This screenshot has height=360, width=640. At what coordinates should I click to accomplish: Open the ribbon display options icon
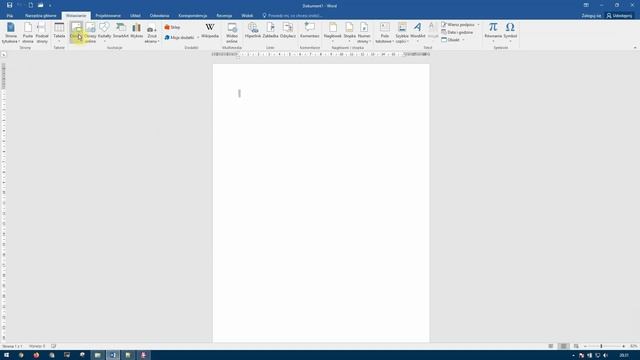[586, 5]
